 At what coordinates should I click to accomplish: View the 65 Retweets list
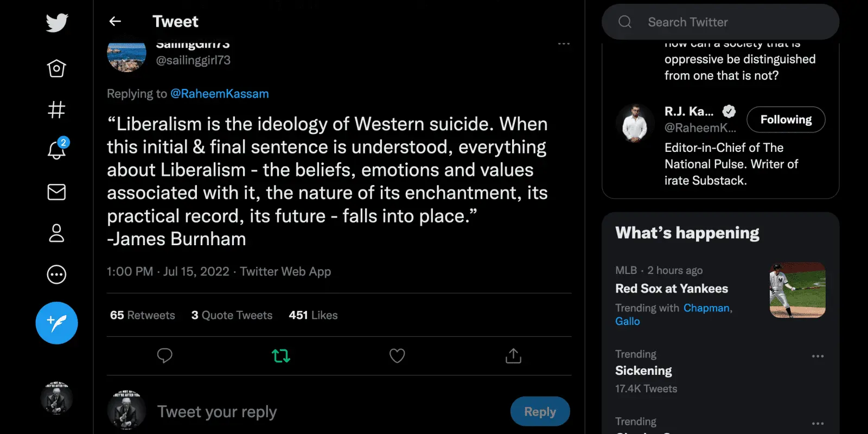point(143,315)
